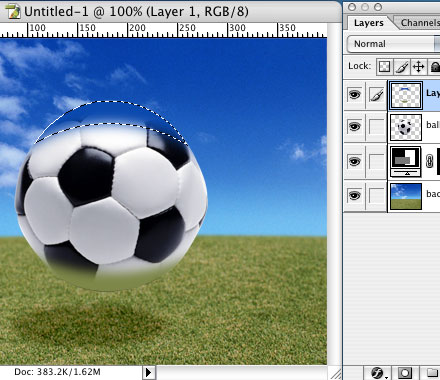The image size is (440, 380).
Task: Hide the ball layer eye icon
Action: pos(354,127)
